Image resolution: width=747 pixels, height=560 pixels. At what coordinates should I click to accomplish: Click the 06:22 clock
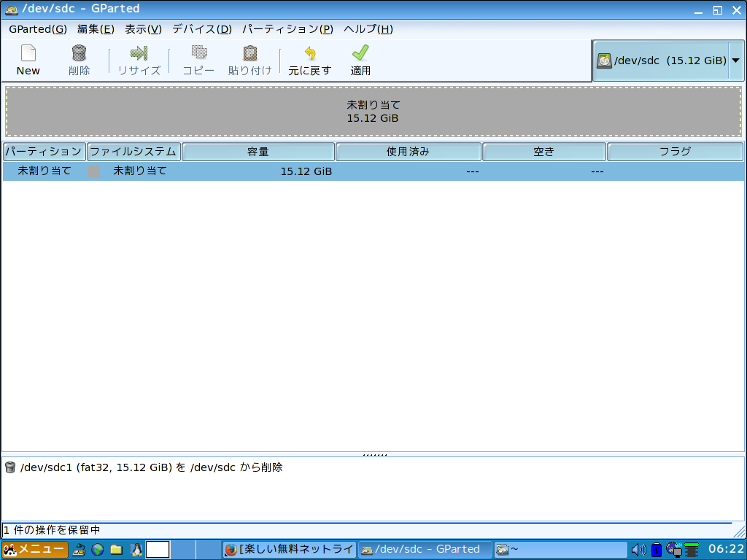point(726,549)
